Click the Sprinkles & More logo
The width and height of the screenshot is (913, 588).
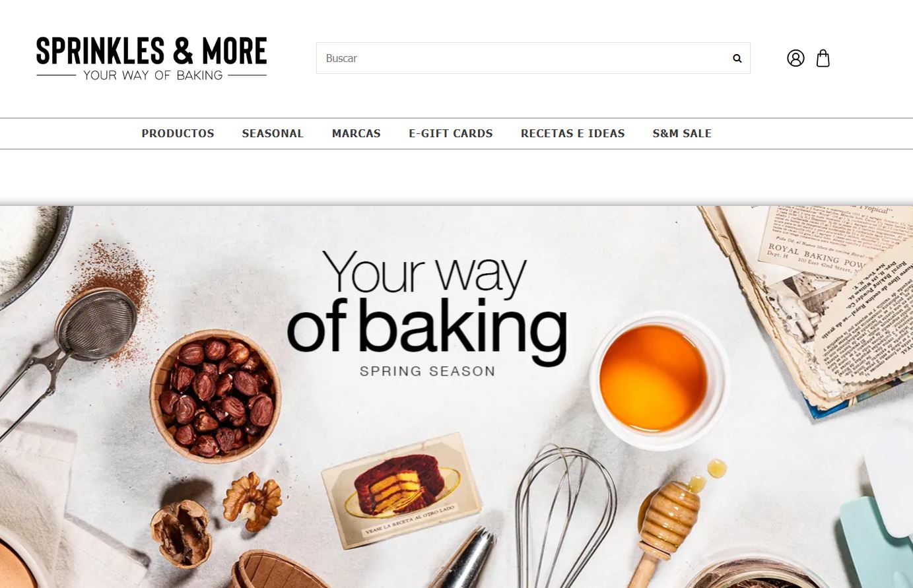click(x=151, y=59)
